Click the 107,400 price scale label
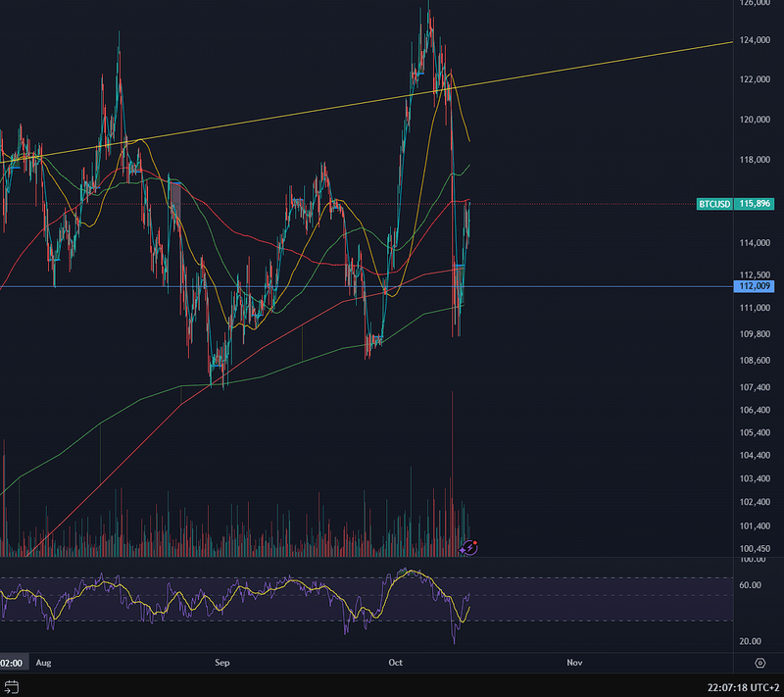This screenshot has height=697, width=784. pyautogui.click(x=755, y=387)
